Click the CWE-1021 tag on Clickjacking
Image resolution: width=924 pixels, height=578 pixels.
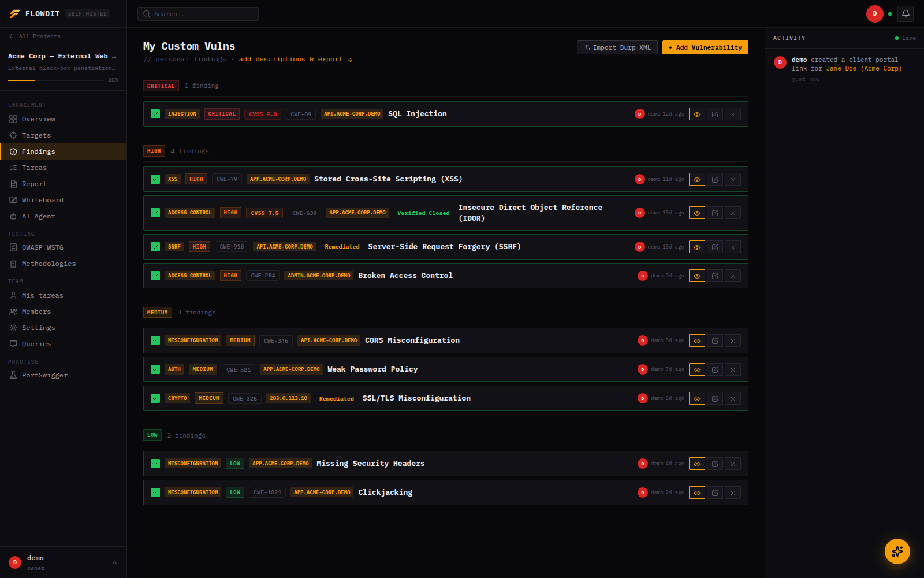tap(267, 492)
